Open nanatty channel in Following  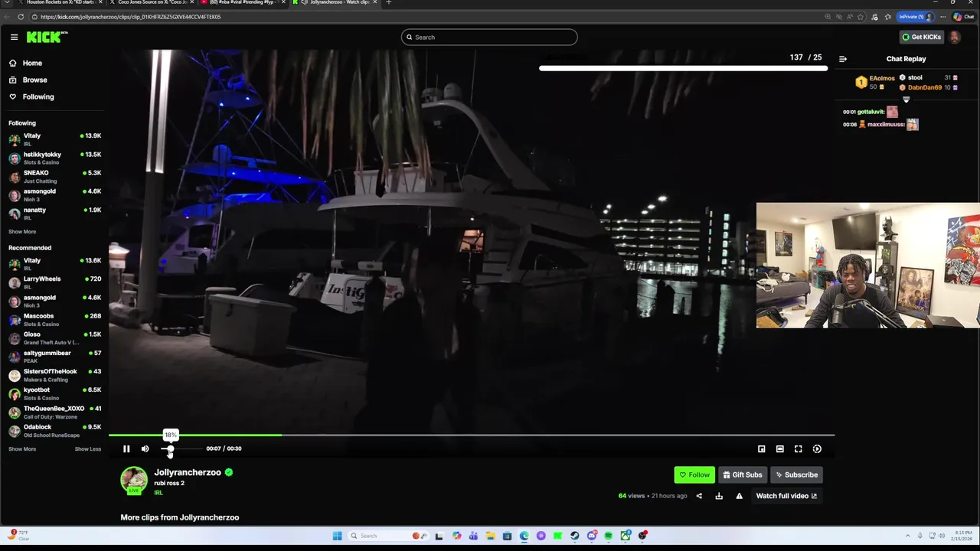[54, 214]
